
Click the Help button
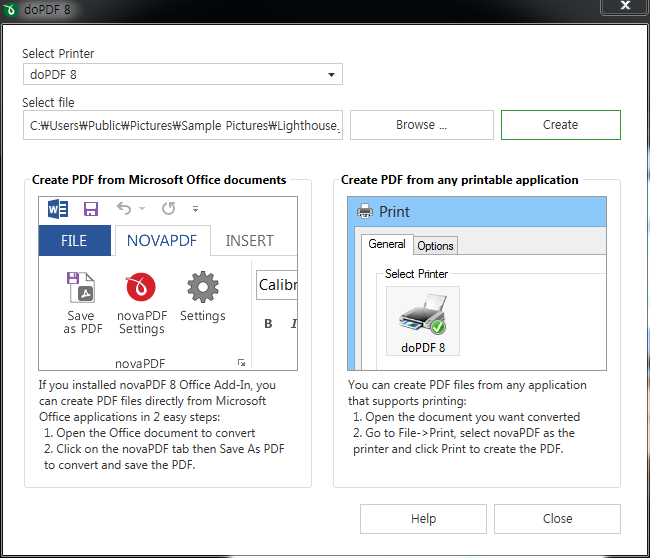coord(423,519)
